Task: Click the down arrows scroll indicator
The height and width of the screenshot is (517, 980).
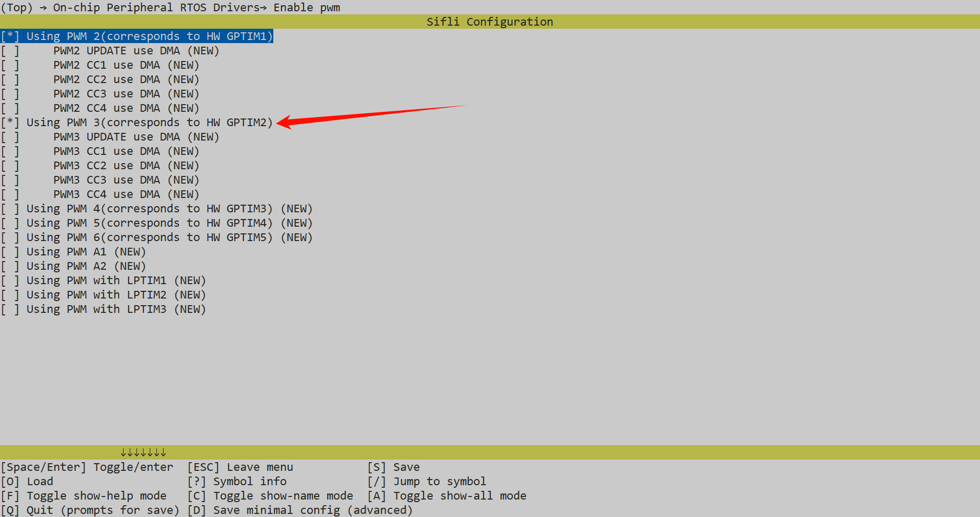Action: point(143,452)
